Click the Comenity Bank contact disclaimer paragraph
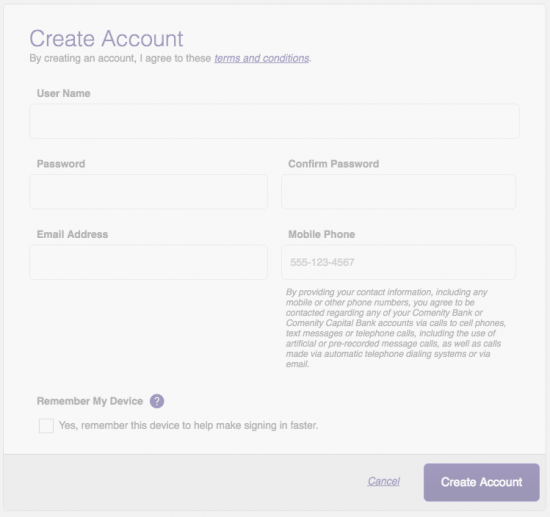This screenshot has height=517, width=550. (x=396, y=328)
